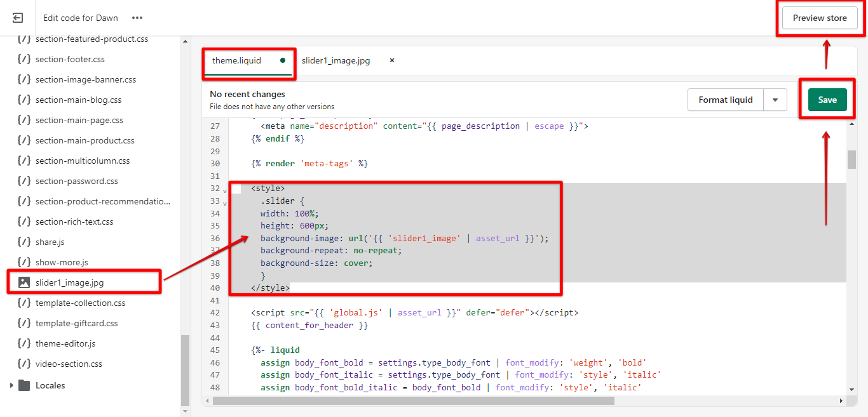Image resolution: width=868 pixels, height=417 pixels.
Task: Click the Preview store button
Action: 819,18
